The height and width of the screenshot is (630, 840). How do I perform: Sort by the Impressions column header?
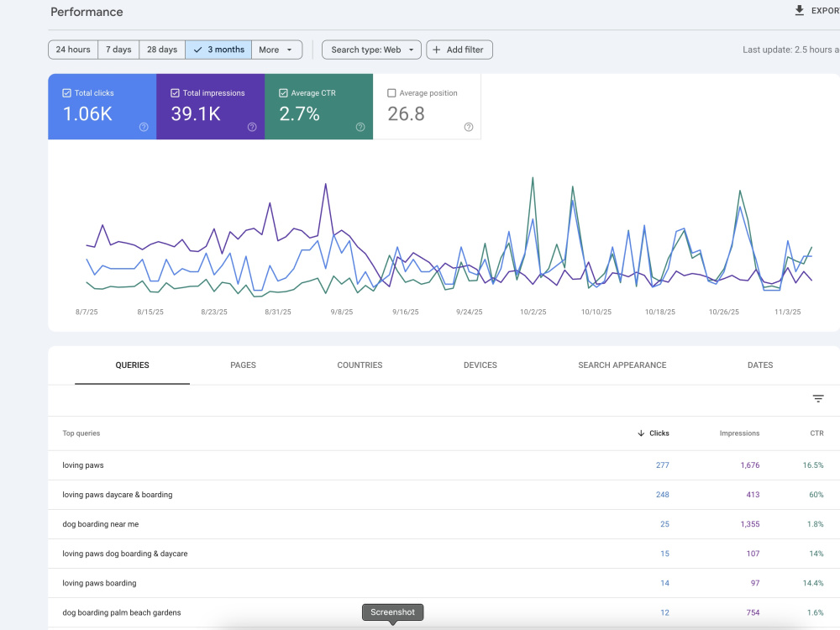click(x=739, y=433)
